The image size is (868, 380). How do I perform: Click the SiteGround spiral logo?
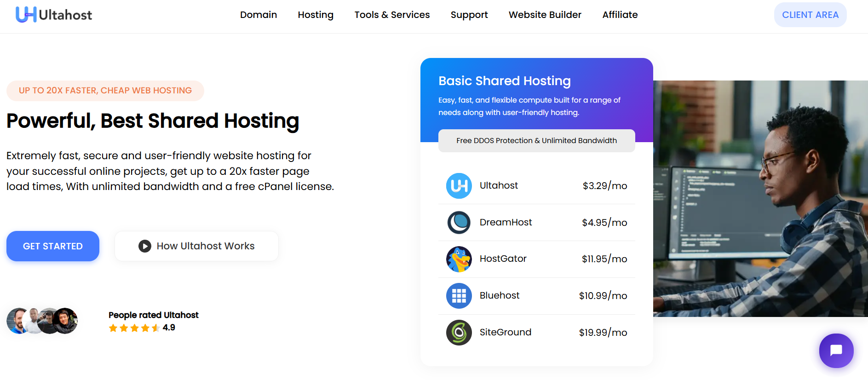click(459, 333)
